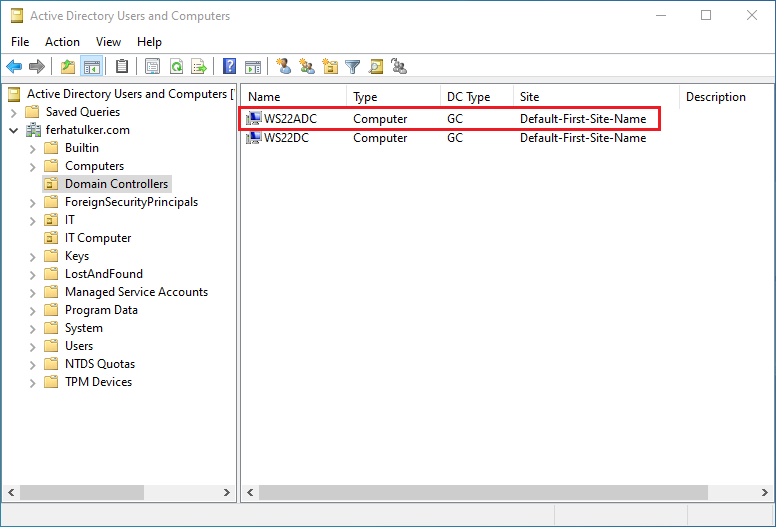Open the Properties toolbar icon
This screenshot has width=776, height=527.
(152, 66)
